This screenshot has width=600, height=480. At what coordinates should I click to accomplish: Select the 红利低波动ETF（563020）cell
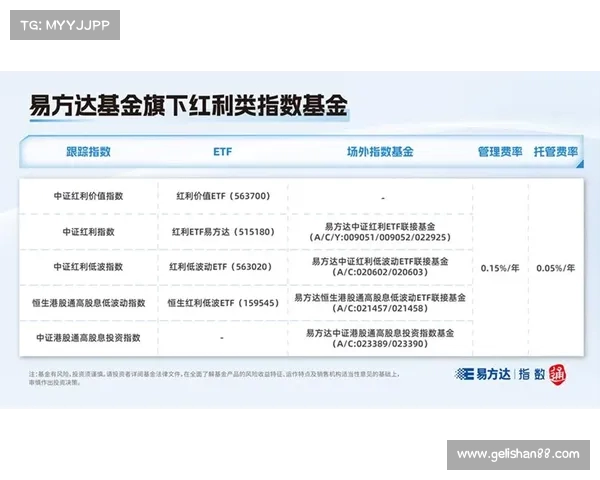[221, 267]
